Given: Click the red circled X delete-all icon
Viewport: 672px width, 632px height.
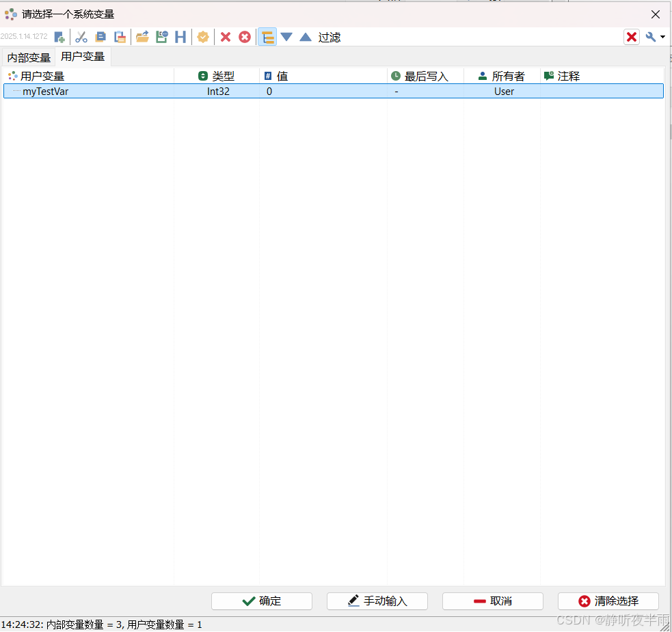Looking at the screenshot, I should [x=245, y=38].
